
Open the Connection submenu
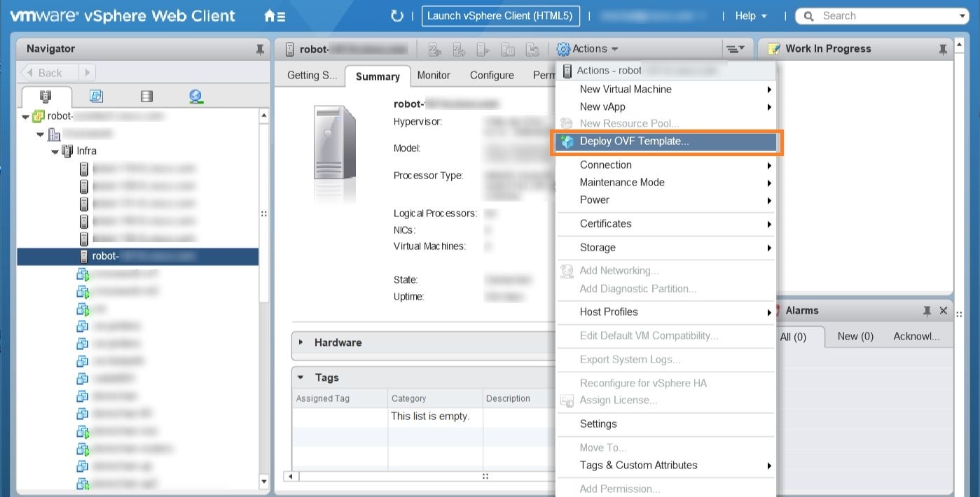pyautogui.click(x=666, y=165)
